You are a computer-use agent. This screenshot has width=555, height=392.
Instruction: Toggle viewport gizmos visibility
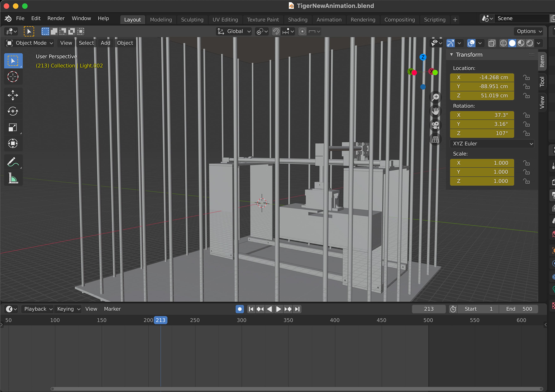(451, 43)
